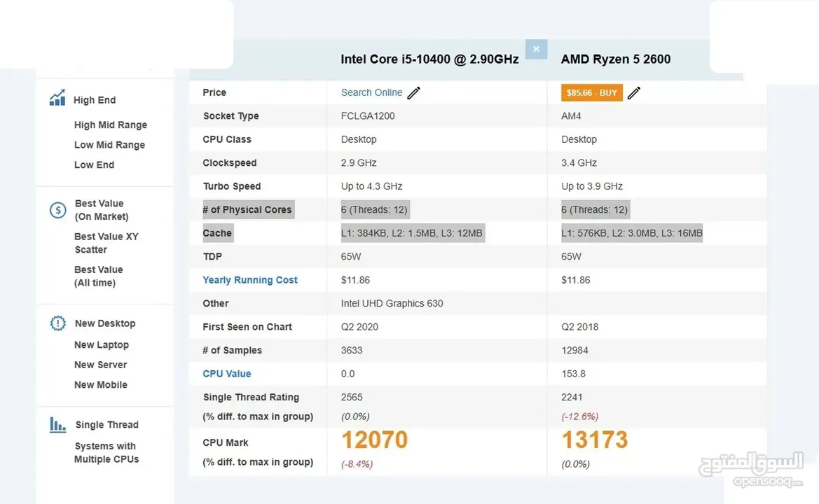Click the High End chart icon
This screenshot has height=504, width=819.
57,97
